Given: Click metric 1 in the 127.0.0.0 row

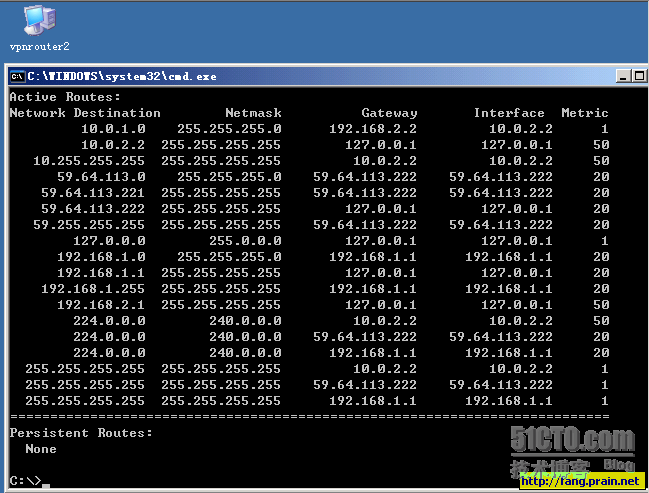Looking at the screenshot, I should point(604,241).
